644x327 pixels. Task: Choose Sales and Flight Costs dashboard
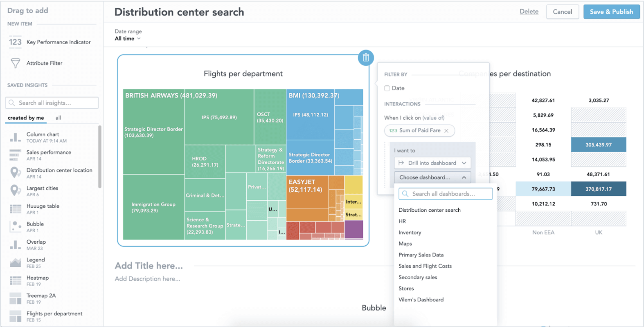tap(425, 266)
